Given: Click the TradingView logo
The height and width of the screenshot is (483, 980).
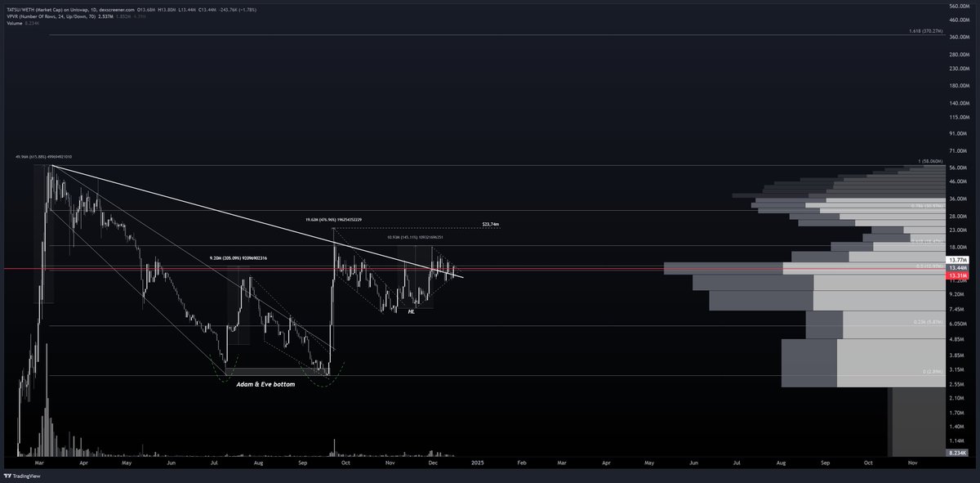Looking at the screenshot, I should (23, 476).
